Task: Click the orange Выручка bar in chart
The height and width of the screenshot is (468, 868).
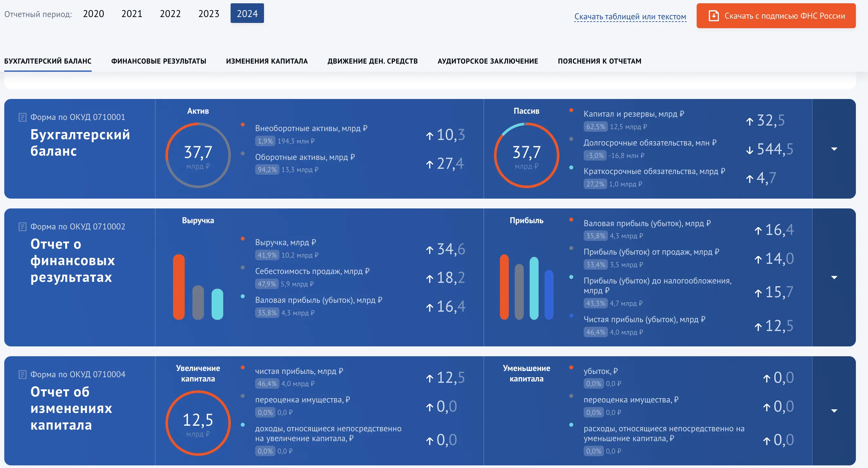Action: click(x=179, y=286)
